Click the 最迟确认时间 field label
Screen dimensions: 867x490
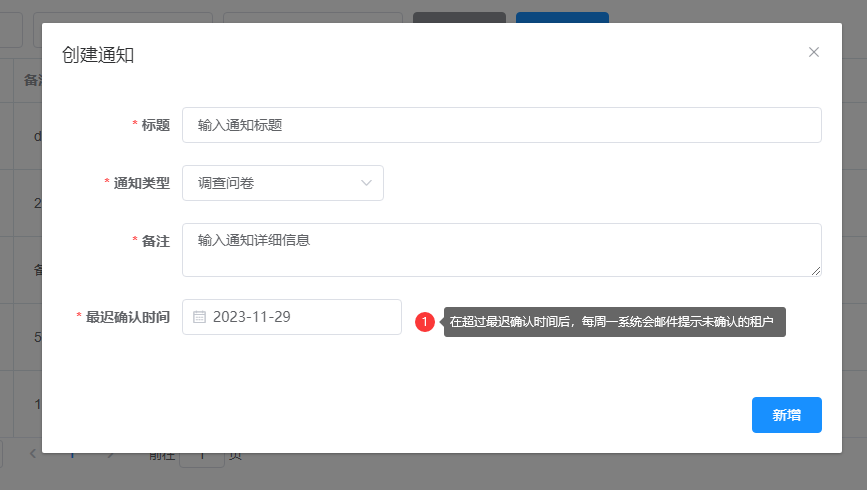(127, 317)
